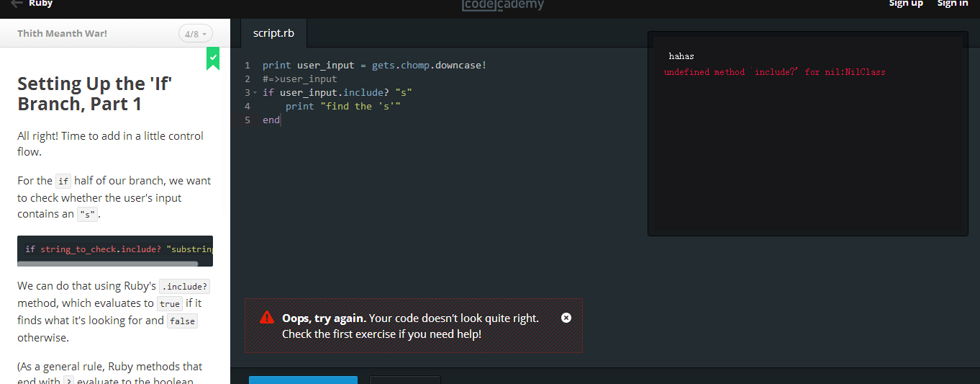
Task: Click the blue button below the editor
Action: point(303,380)
